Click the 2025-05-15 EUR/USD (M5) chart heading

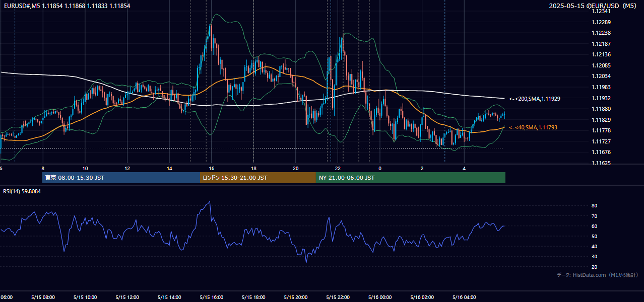point(593,6)
